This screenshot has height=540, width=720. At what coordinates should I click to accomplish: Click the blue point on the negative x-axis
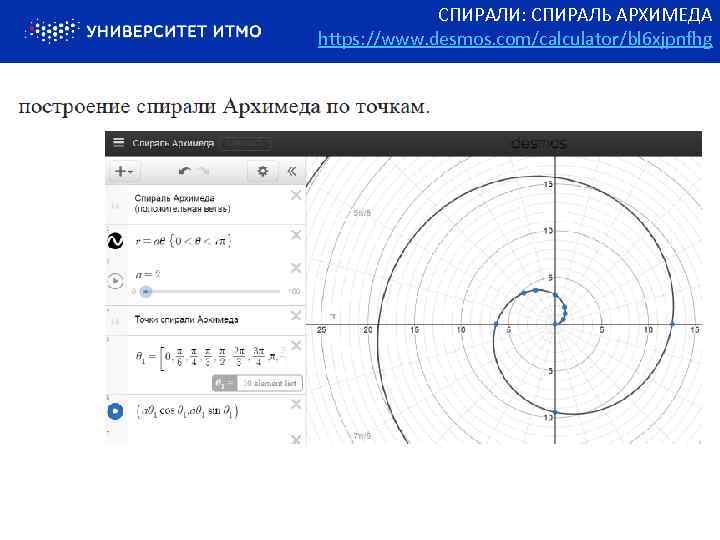(x=496, y=324)
